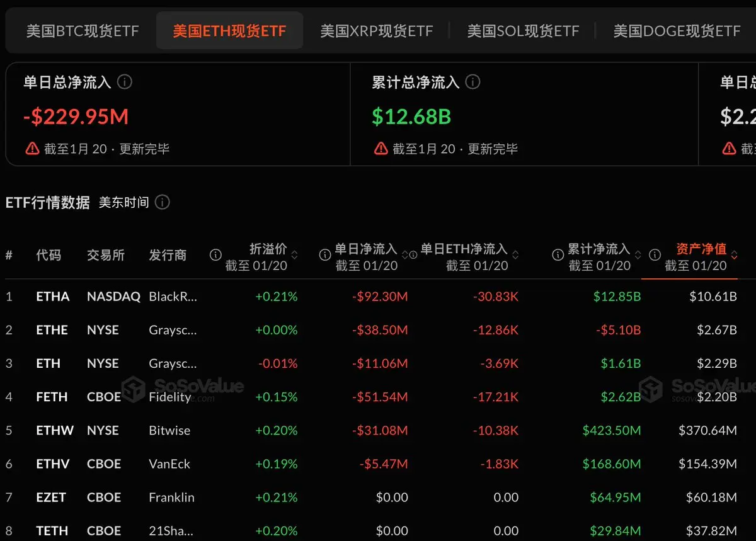This screenshot has height=541, width=756.
Task: Click info icon beside 美东时间
Action: point(163,202)
